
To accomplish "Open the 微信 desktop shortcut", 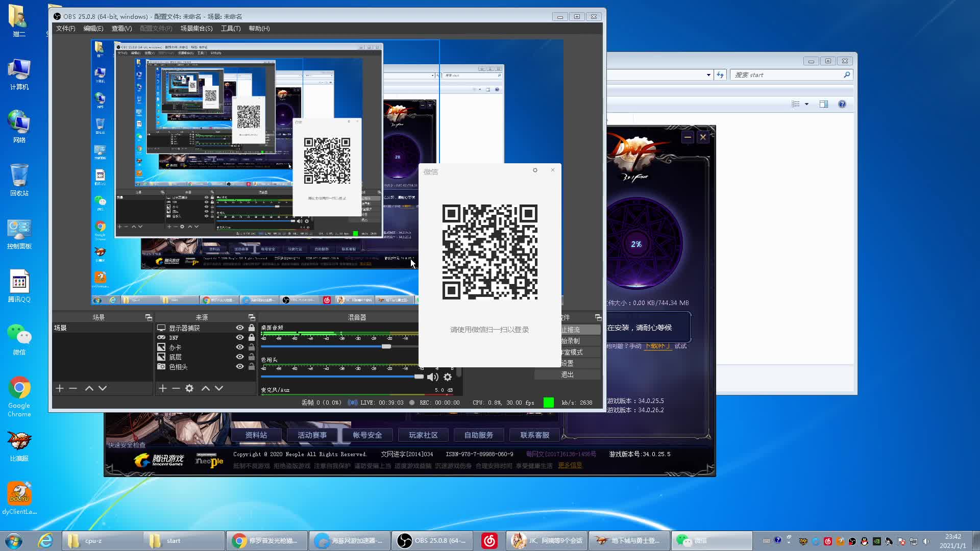I will (x=19, y=339).
